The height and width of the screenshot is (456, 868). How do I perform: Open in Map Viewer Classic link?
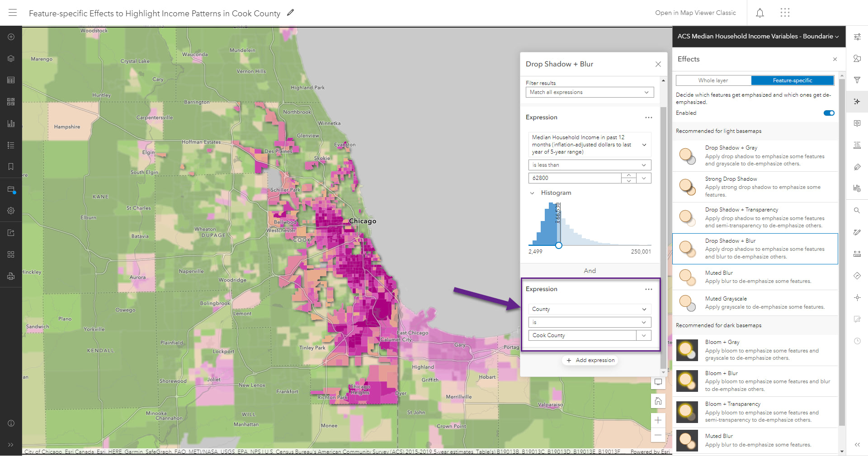coord(695,13)
